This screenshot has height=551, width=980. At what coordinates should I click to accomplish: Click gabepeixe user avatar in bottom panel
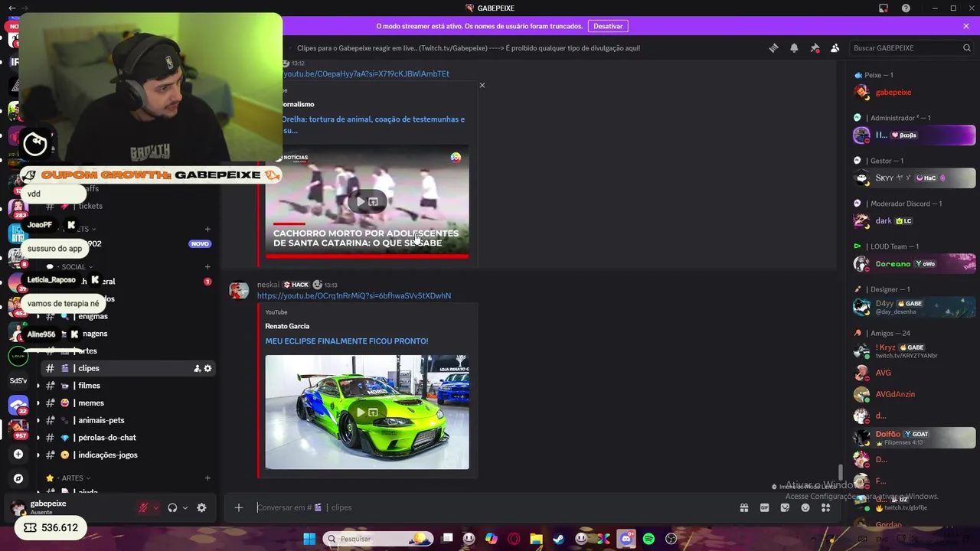coord(18,507)
